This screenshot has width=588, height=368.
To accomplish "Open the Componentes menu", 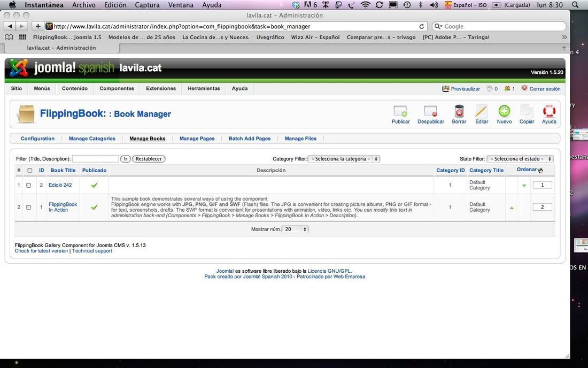I will 117,89.
